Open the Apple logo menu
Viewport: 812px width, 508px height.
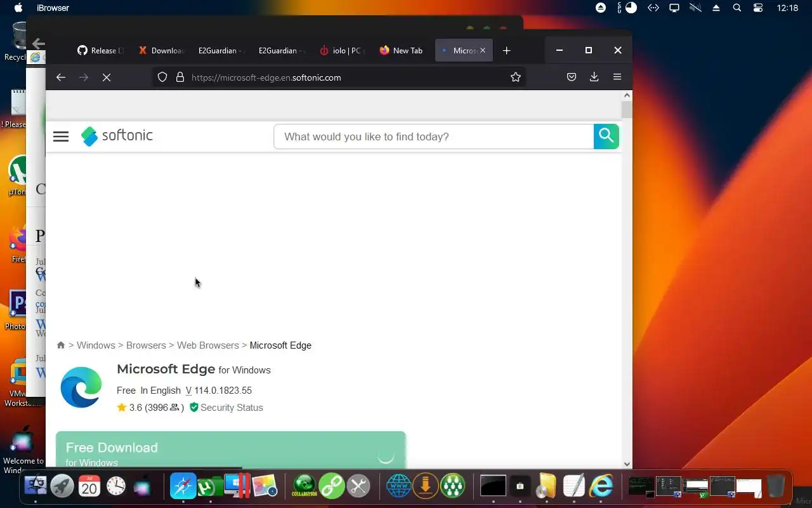click(x=18, y=8)
